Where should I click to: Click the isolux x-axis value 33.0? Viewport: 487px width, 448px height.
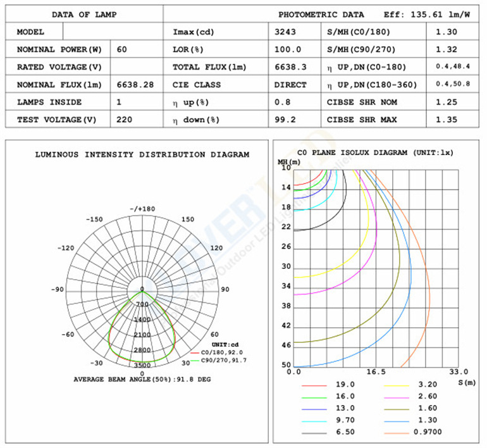pyautogui.click(x=459, y=371)
